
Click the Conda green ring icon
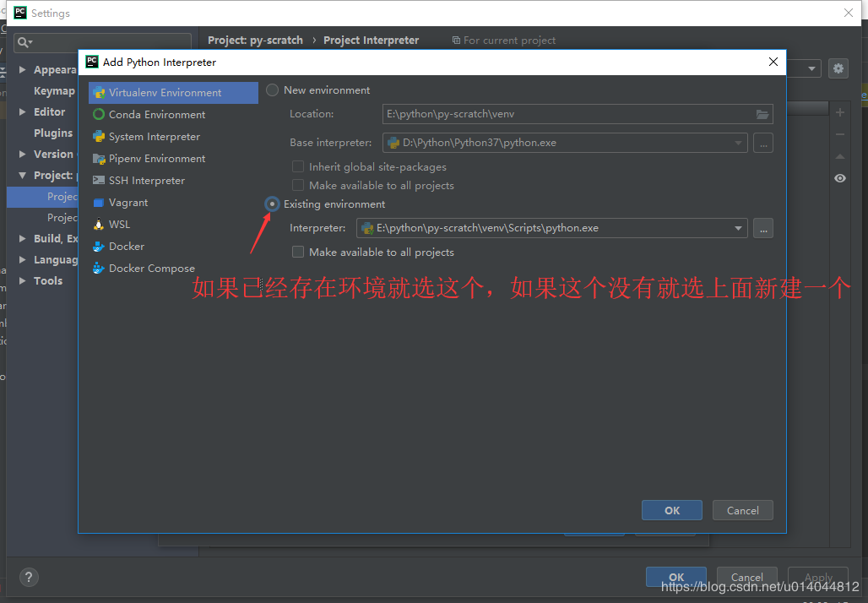pos(99,115)
